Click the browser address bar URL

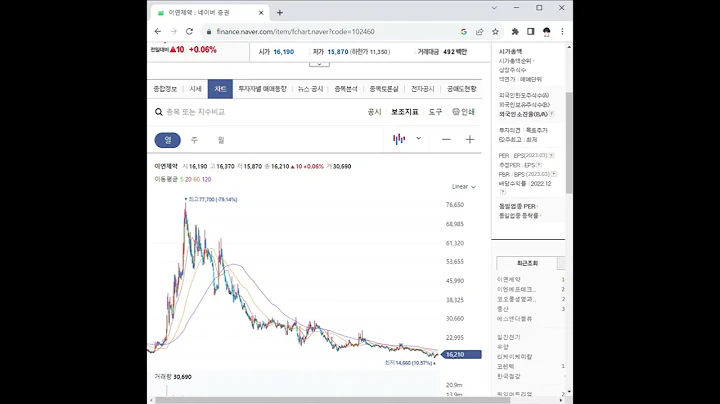pos(295,32)
